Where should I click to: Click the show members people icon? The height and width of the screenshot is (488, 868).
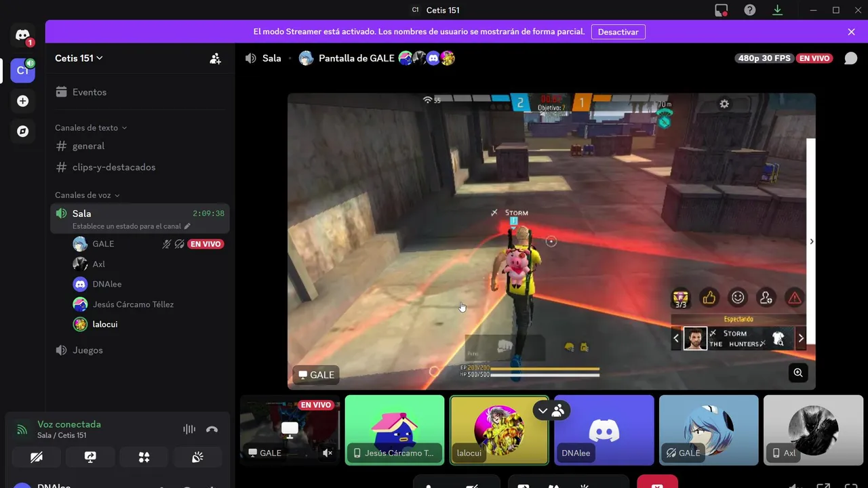[558, 410]
